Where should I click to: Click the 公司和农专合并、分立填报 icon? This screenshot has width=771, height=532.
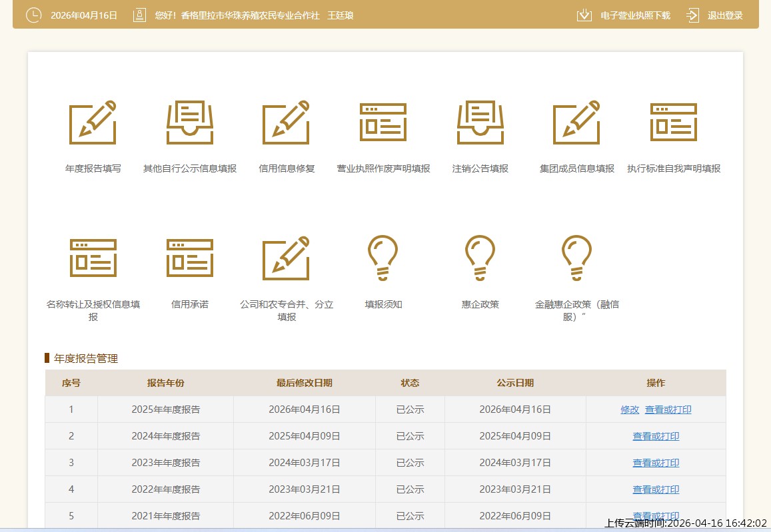tap(287, 258)
